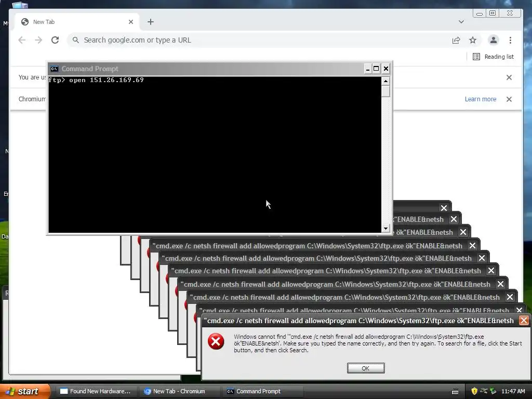
Task: Restore down the Chromium window
Action: point(493,13)
